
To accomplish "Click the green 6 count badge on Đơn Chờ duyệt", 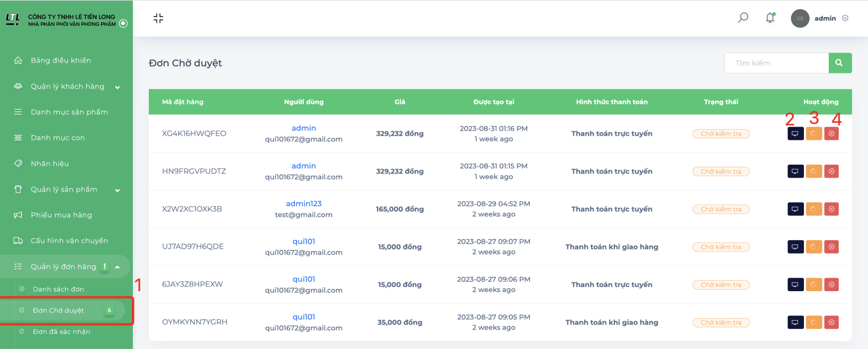I will [x=110, y=310].
